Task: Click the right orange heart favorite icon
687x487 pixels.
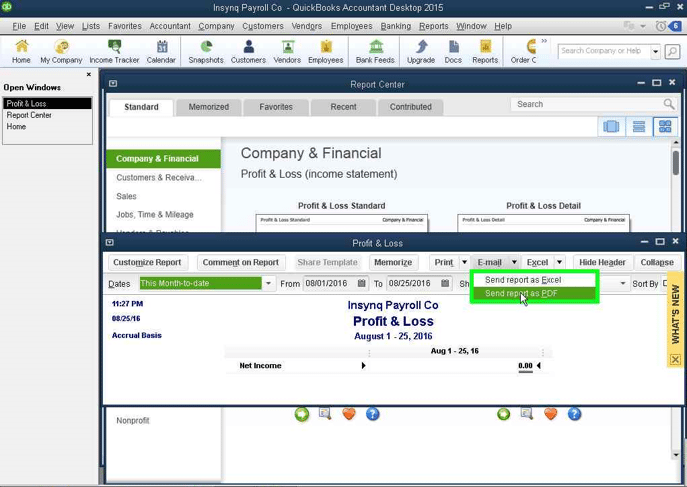Action: coord(551,413)
